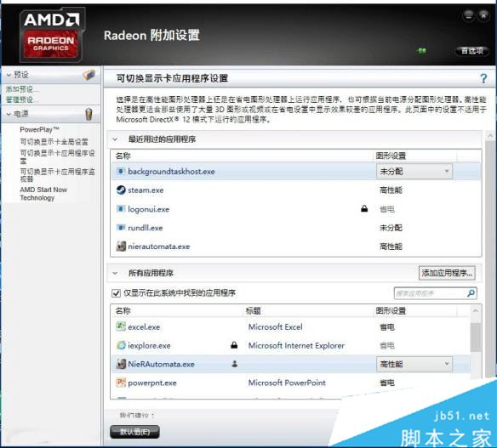
Task: Select the steam.exe row name
Action: click(x=146, y=190)
